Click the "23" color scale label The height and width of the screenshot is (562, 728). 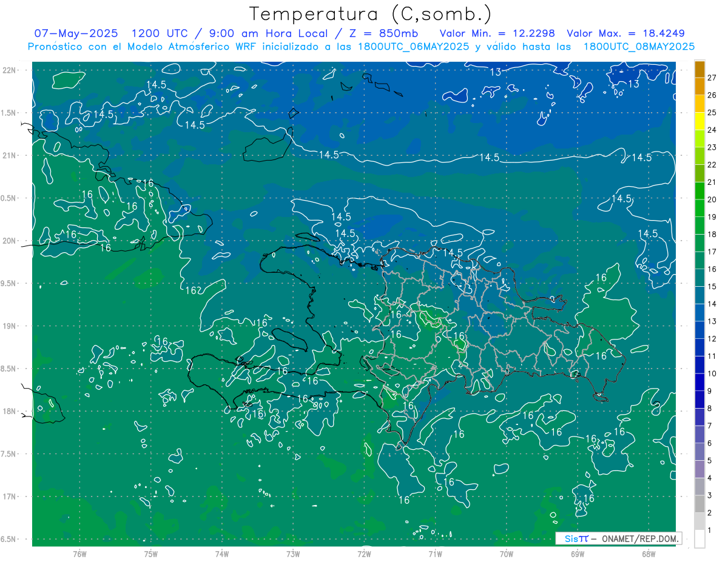point(712,147)
